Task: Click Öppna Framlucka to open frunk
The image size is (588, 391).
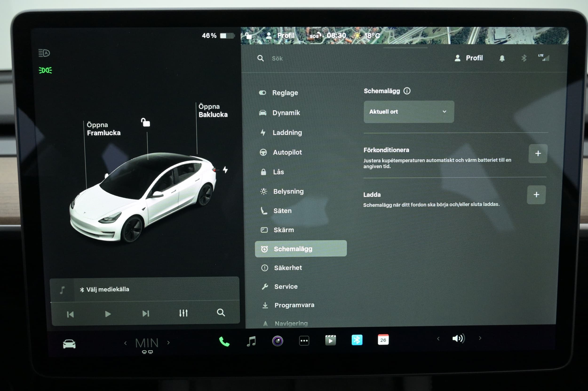Action: click(x=103, y=129)
